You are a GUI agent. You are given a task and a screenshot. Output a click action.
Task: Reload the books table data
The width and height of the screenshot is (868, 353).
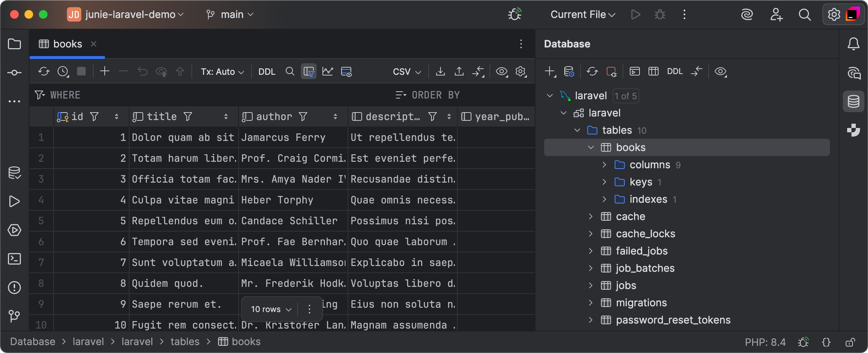coord(44,72)
